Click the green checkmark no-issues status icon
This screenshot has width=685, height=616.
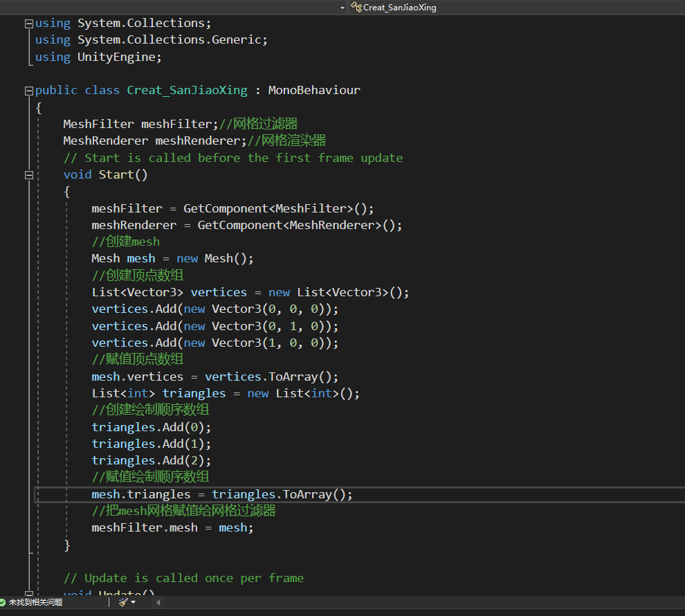[3, 602]
